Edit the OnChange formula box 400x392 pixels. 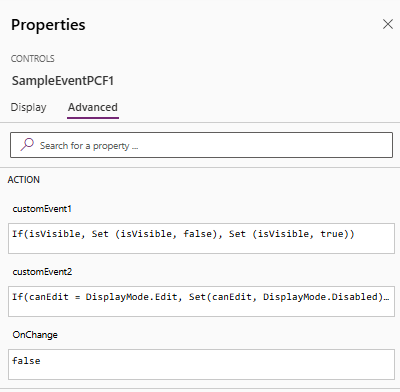pyautogui.click(x=201, y=364)
